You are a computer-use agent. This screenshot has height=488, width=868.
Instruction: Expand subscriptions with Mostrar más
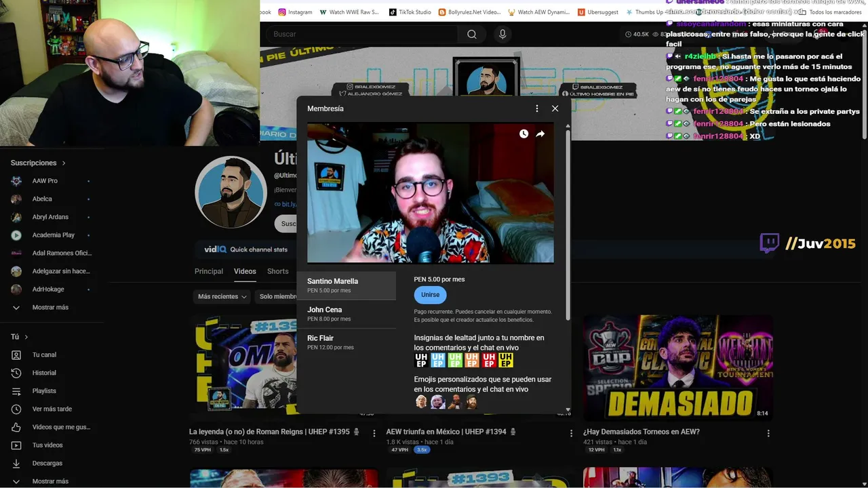50,308
